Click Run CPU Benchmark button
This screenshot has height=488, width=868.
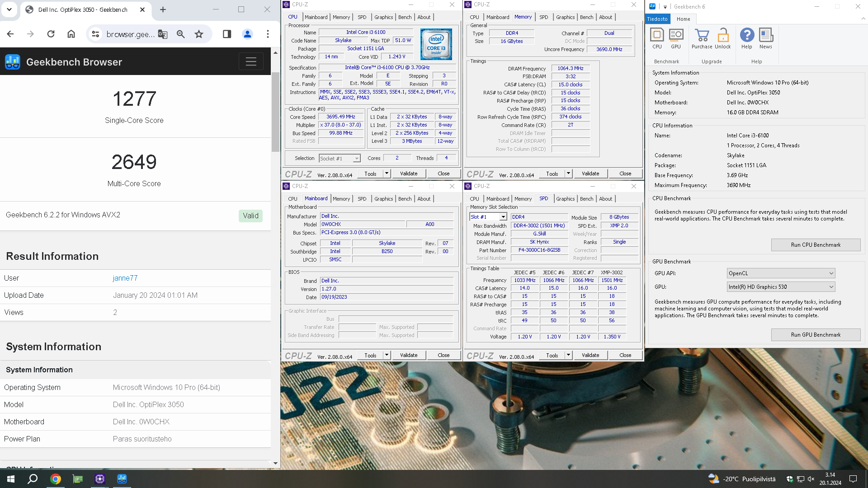coord(816,245)
